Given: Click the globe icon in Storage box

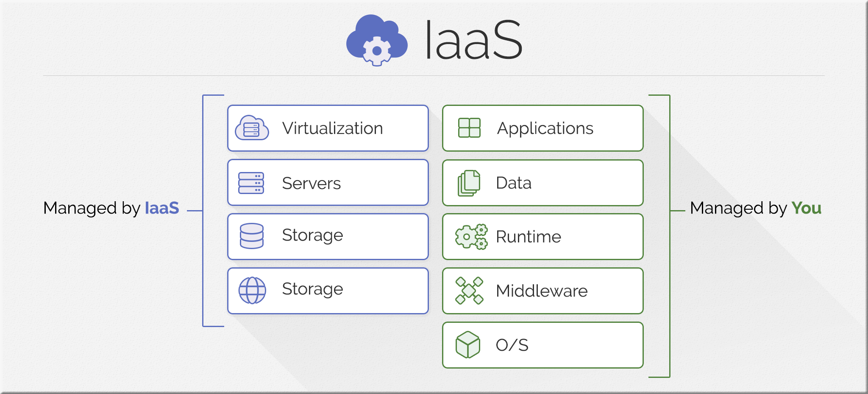Looking at the screenshot, I should pyautogui.click(x=252, y=290).
